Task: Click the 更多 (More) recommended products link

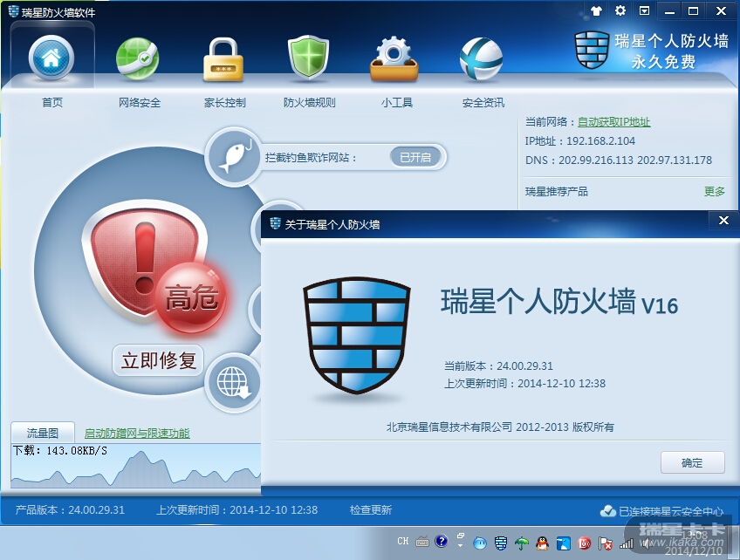Action: [714, 191]
